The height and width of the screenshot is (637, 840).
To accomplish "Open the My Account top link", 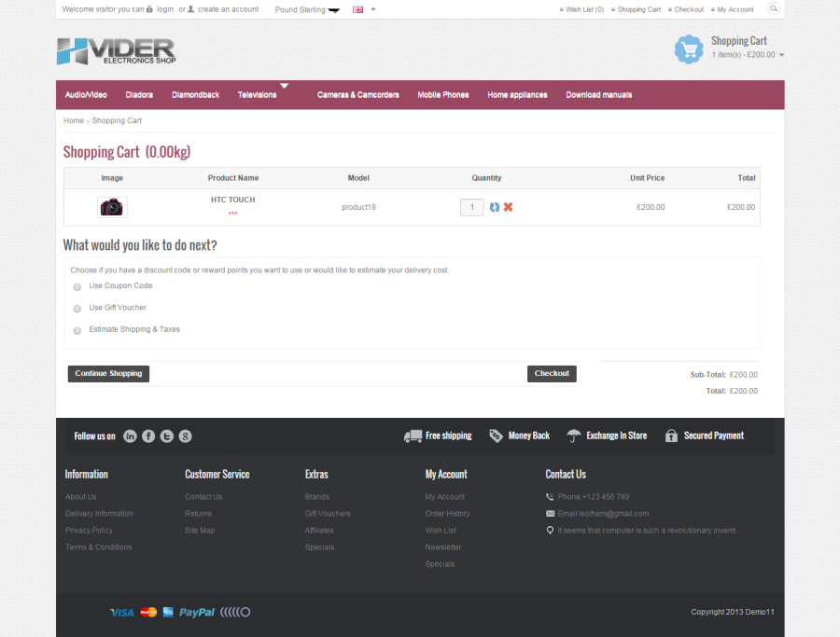I will pyautogui.click(x=735, y=9).
